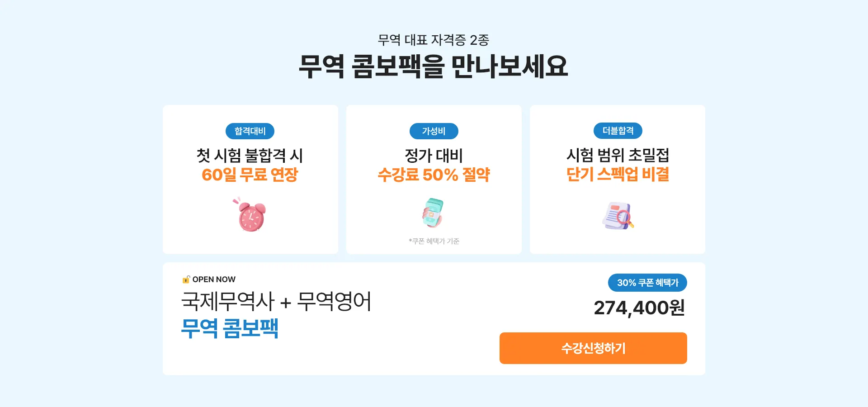
Task: Click the OPEN NOW label
Action: pos(214,279)
